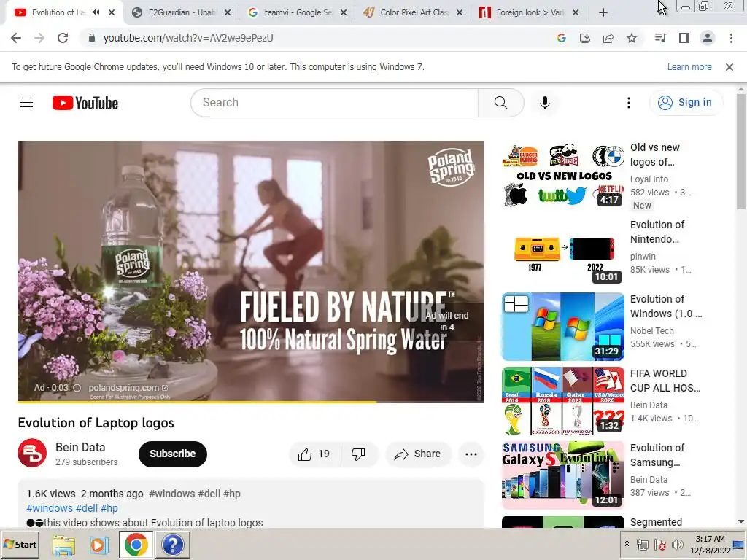Dismiss the Chrome update notification bar
Viewport: 747px width, 560px height.
(x=729, y=67)
